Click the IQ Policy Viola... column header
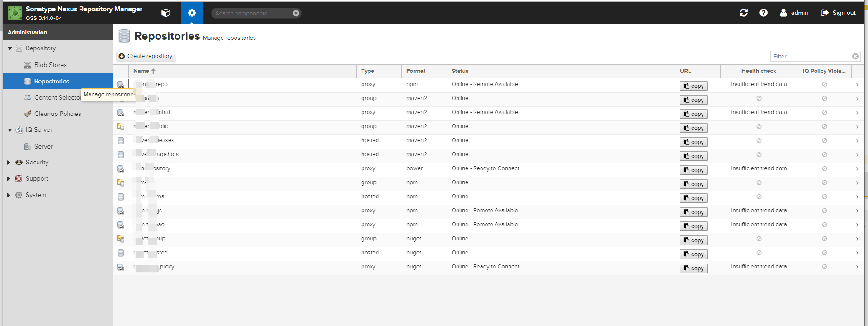The image size is (868, 326). (x=824, y=71)
